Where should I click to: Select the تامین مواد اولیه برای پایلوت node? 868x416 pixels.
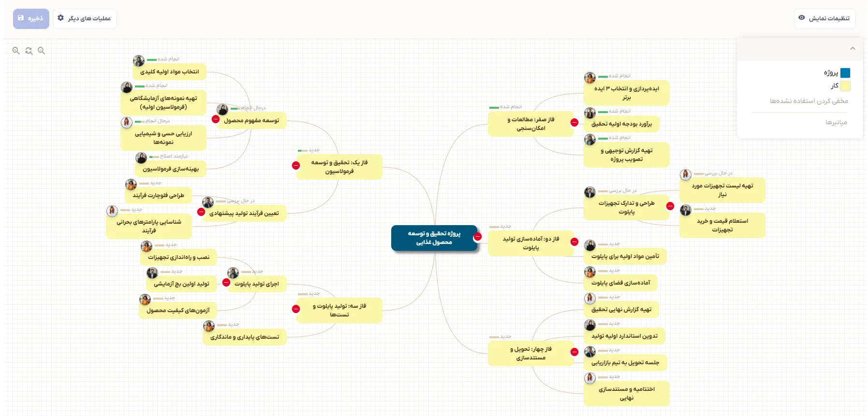[625, 257]
